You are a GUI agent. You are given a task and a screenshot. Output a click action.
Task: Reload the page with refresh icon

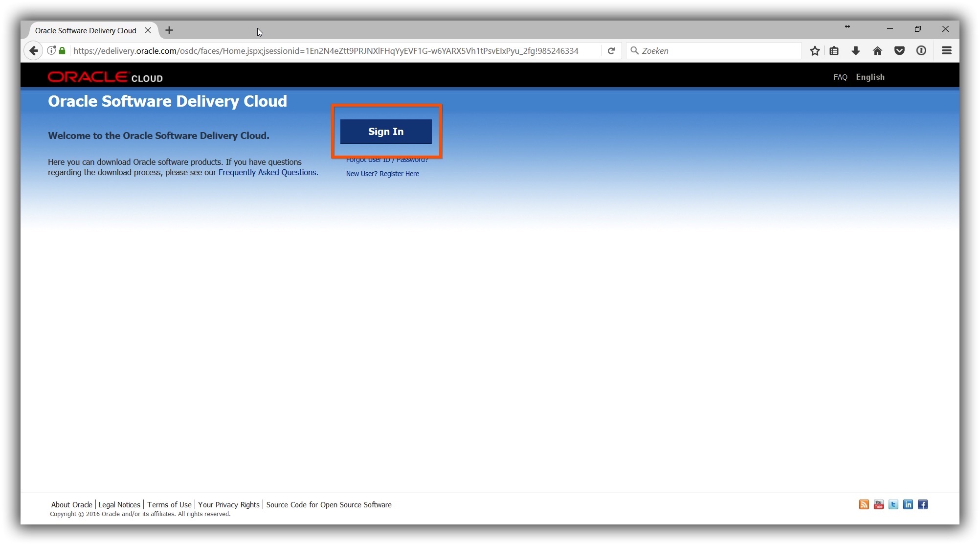pyautogui.click(x=611, y=50)
